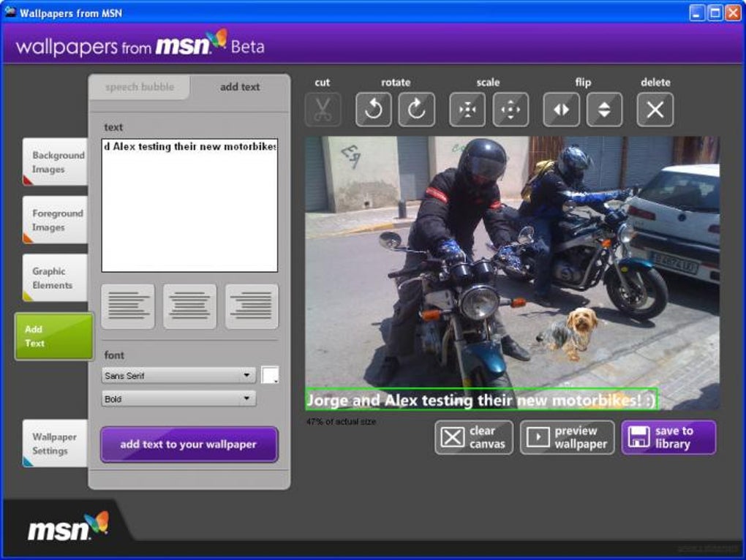Viewport: 746px width, 560px height.
Task: Open the Sans Serif font dropdown
Action: 178,376
